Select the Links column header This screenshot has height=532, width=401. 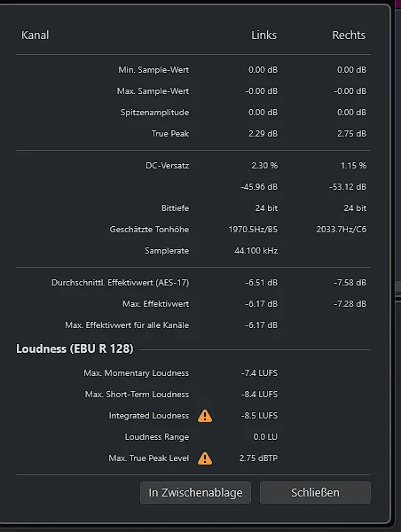tap(263, 35)
